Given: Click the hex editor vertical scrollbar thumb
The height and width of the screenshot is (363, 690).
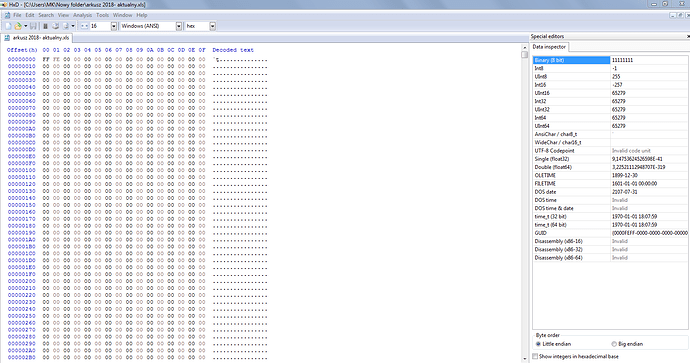Looking at the screenshot, I should (524, 55).
